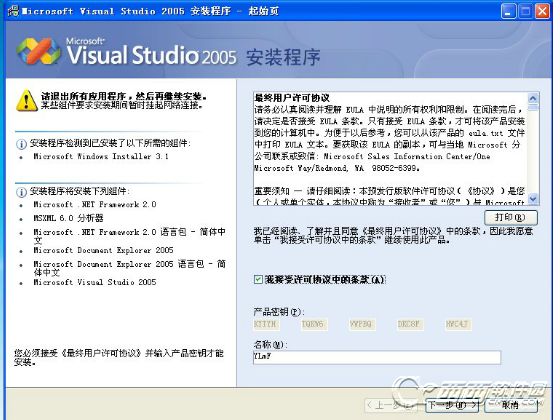
Task: Click the 打印 print button
Action: 511,217
